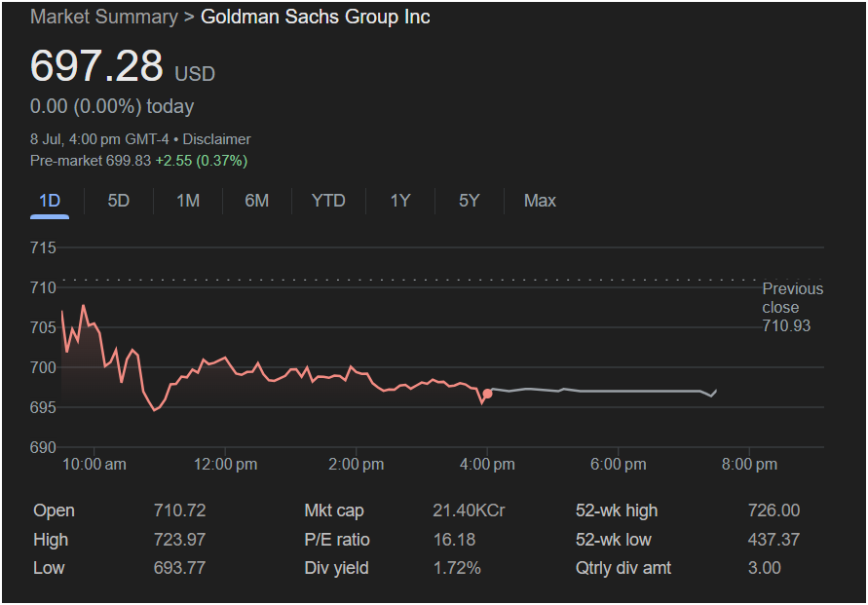The width and height of the screenshot is (868, 605).
Task: Click the closing price dot on chart
Action: (x=487, y=394)
